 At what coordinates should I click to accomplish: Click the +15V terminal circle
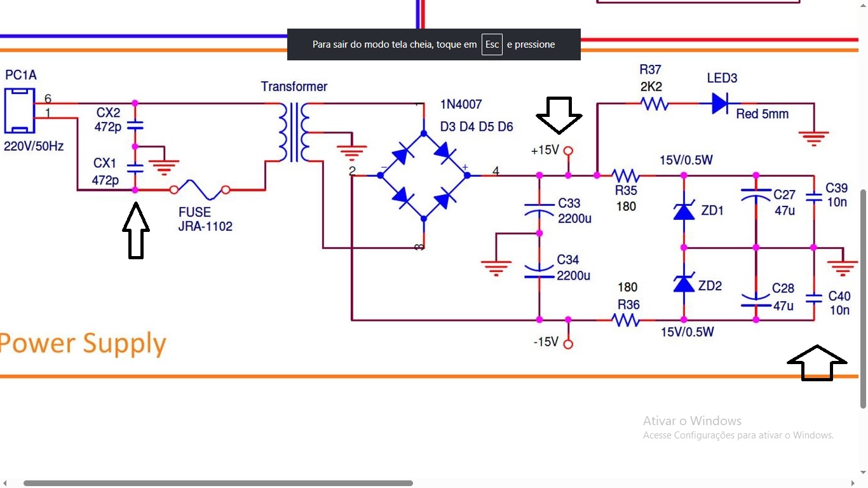click(x=569, y=151)
